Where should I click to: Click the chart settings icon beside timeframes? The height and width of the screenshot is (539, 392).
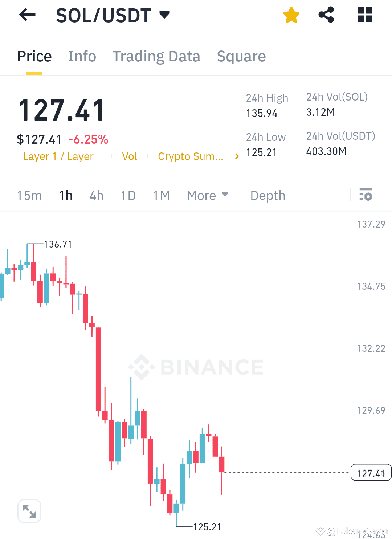click(x=366, y=195)
